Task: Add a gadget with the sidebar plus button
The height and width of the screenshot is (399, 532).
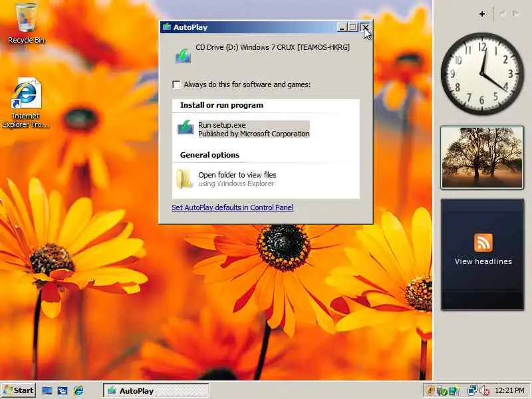Action: tap(482, 14)
